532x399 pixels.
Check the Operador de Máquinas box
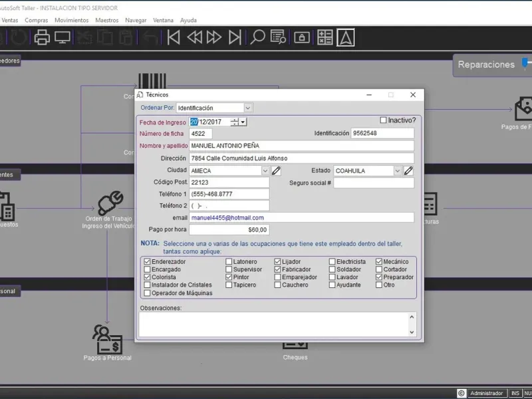pos(147,293)
